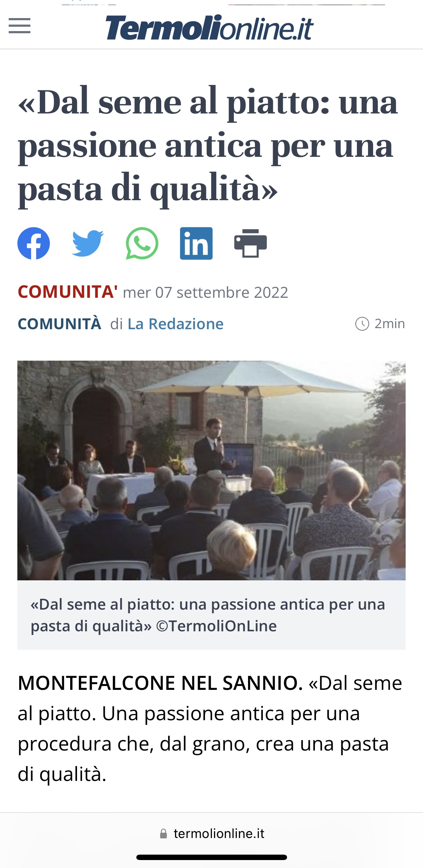Share article on Twitter
This screenshot has height=868, width=423.
[x=88, y=243]
